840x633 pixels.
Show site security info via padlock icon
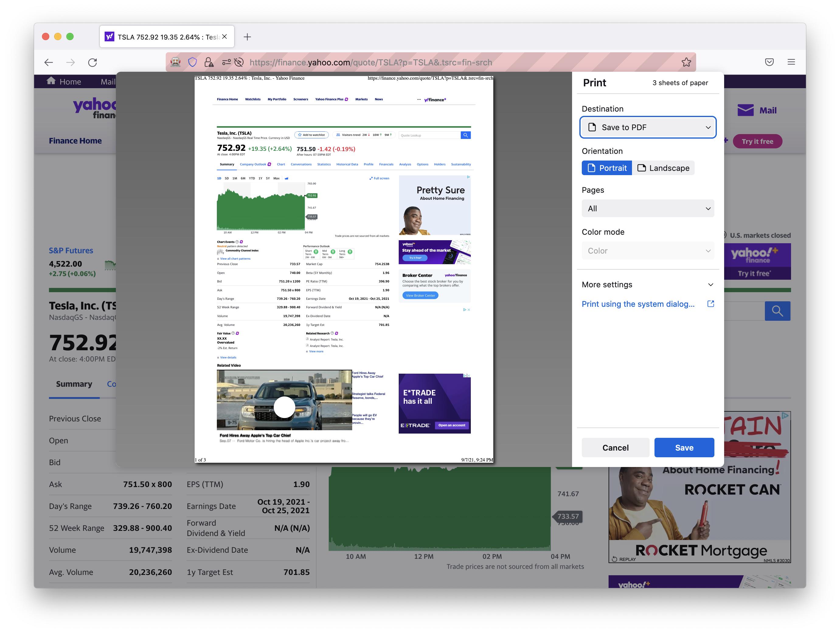(x=209, y=62)
